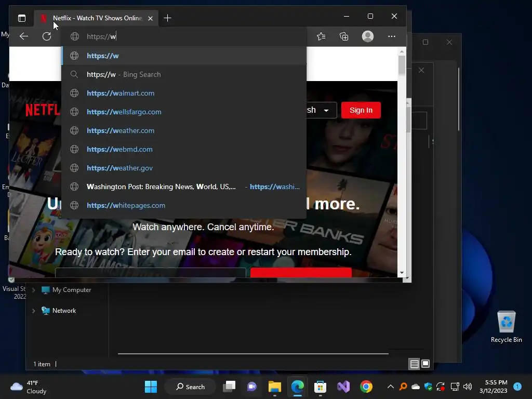Switch File Explorer to details view icon

[414, 364]
